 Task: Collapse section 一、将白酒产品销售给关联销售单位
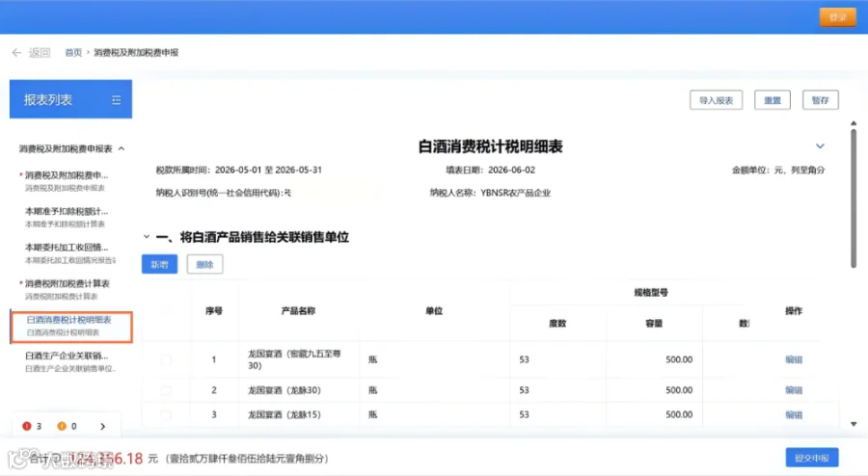point(147,237)
